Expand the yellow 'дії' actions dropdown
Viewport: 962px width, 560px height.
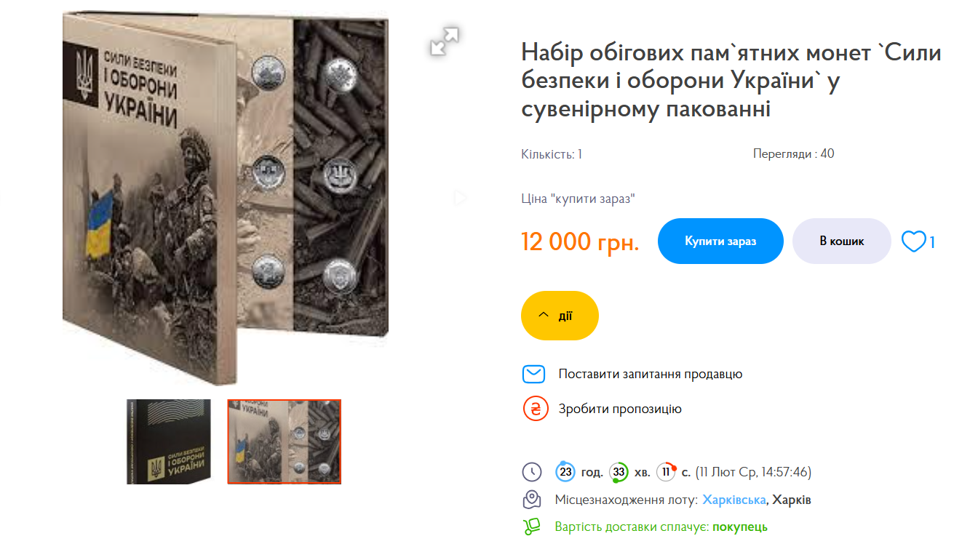click(x=560, y=316)
